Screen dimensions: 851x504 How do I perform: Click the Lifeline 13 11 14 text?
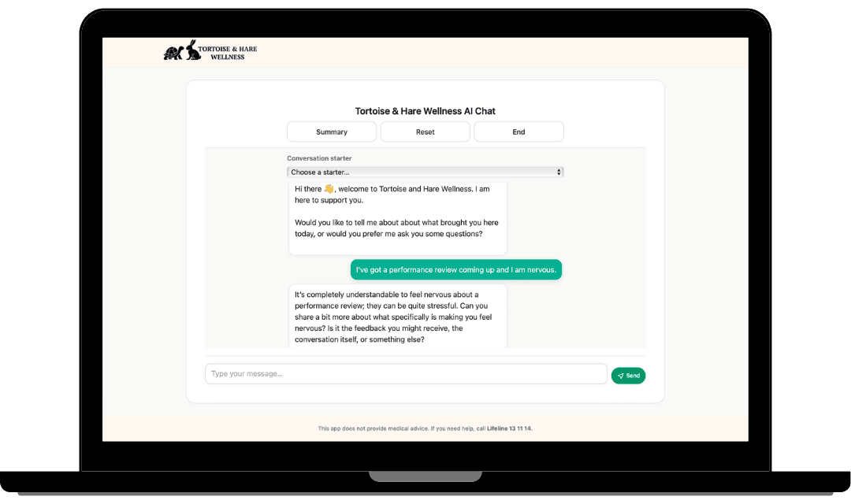click(x=509, y=428)
